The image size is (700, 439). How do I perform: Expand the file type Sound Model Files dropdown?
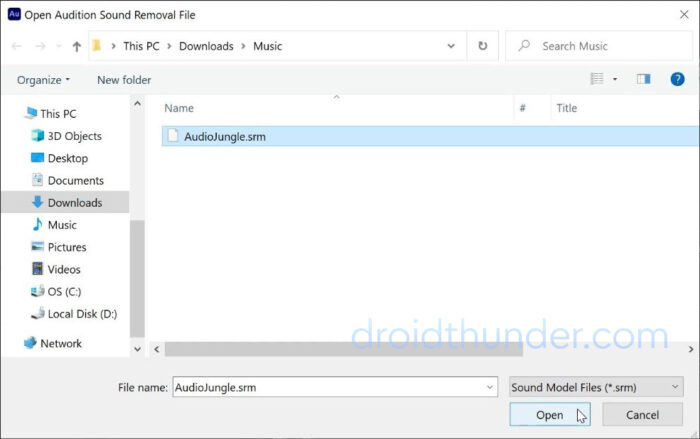tap(596, 386)
